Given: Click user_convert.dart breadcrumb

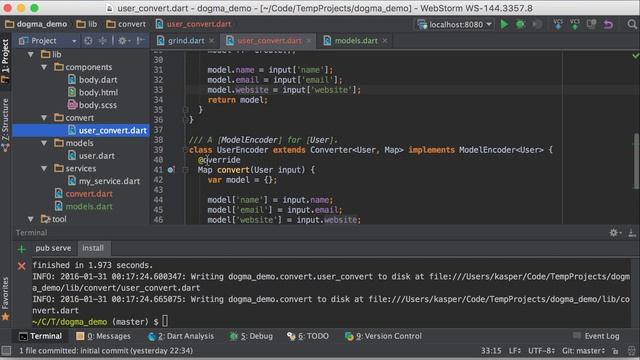Looking at the screenshot, I should pos(193,24).
